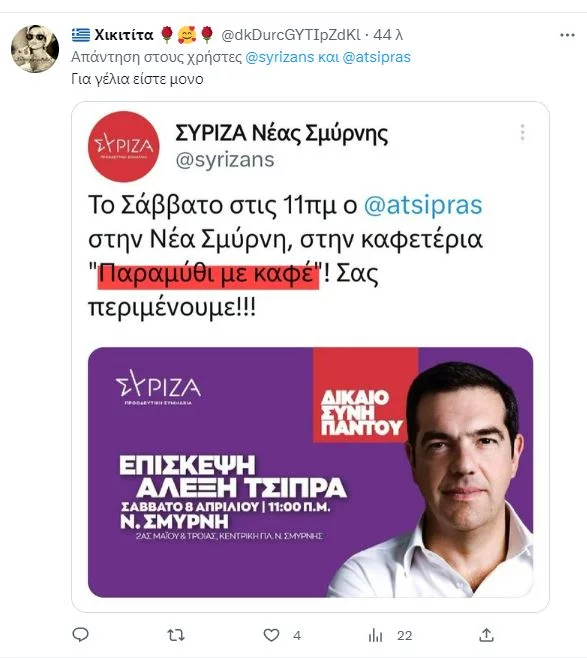Screen dimensions: 587x658
Task: Open the purple Τσίπρα visit banner image
Action: tap(310, 472)
